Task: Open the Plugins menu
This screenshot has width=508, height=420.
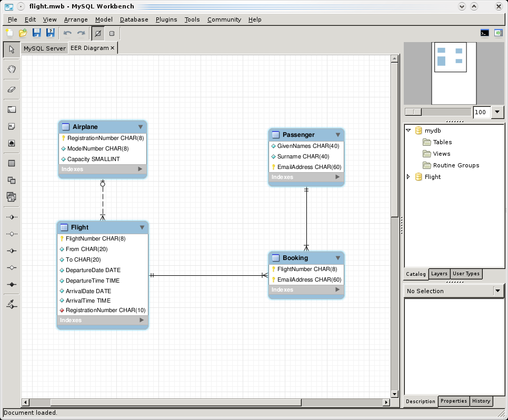Action: [x=166, y=19]
